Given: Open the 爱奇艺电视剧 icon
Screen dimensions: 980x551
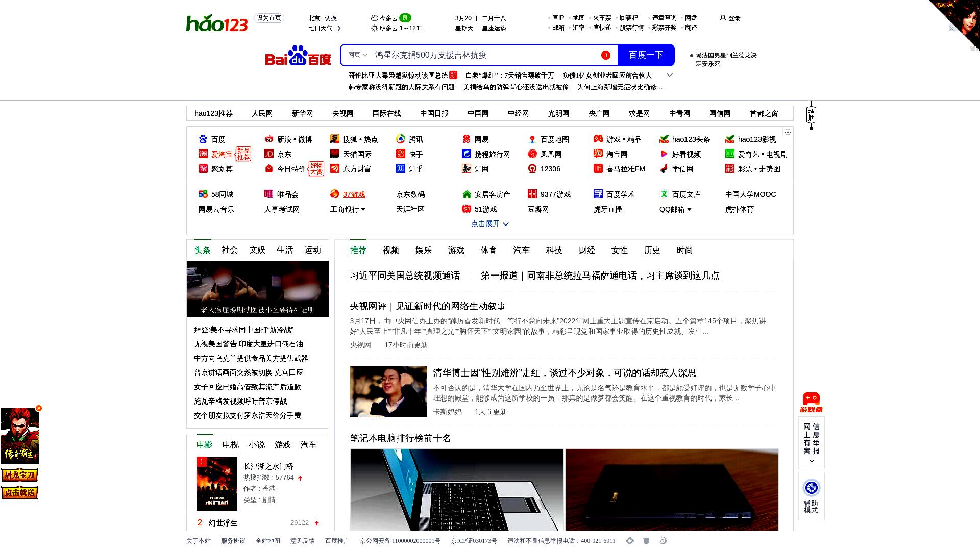Looking at the screenshot, I should tap(730, 154).
